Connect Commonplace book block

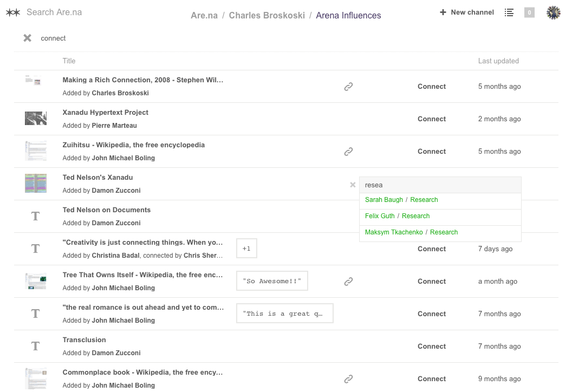tap(432, 379)
